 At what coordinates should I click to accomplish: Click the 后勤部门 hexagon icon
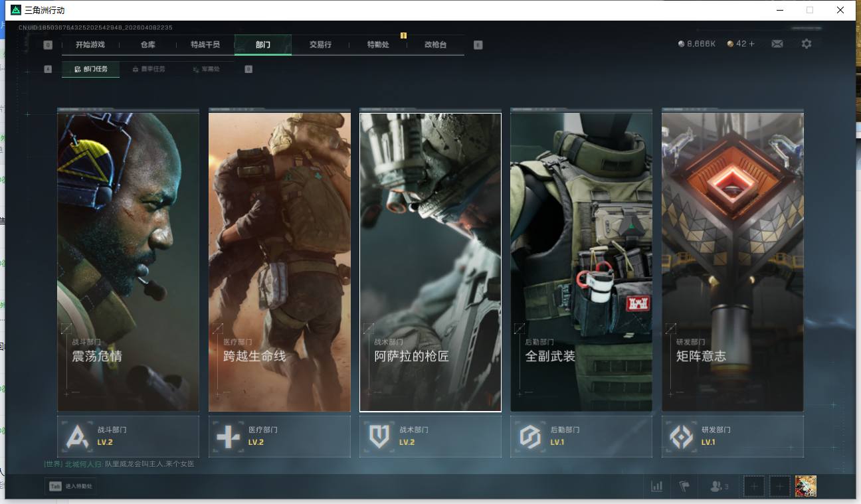point(530,436)
